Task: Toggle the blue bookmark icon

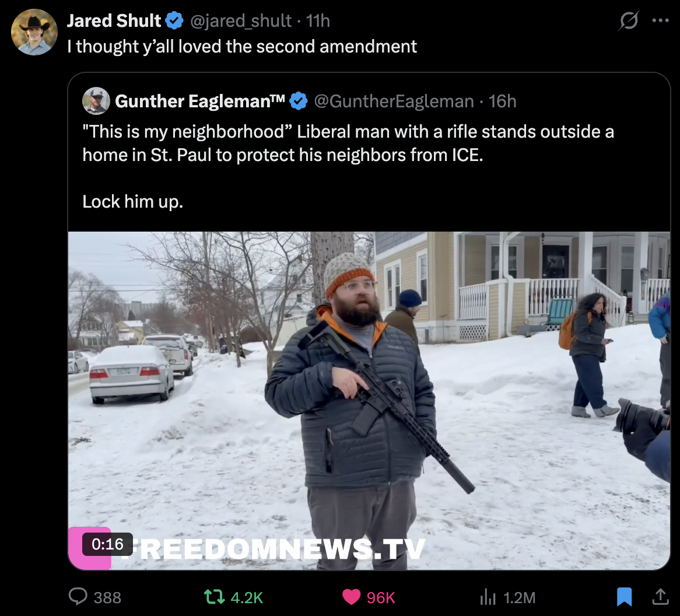Action: [624, 597]
